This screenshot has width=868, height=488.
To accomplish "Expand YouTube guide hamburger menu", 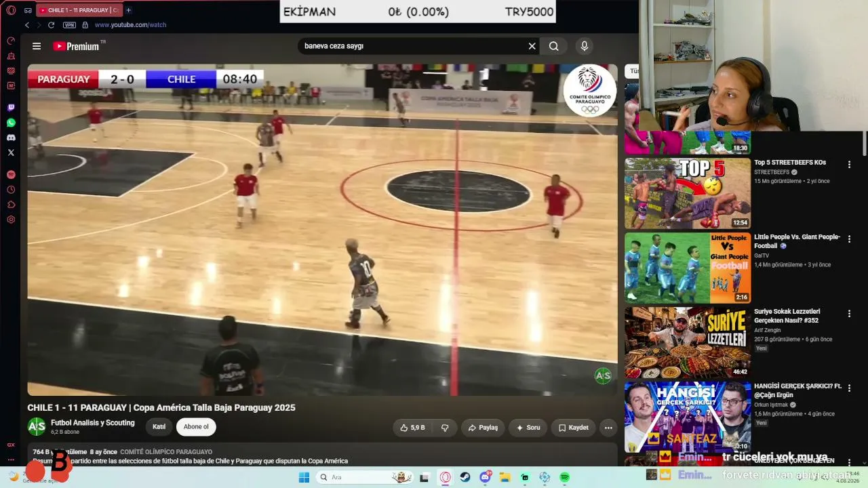I will point(37,46).
